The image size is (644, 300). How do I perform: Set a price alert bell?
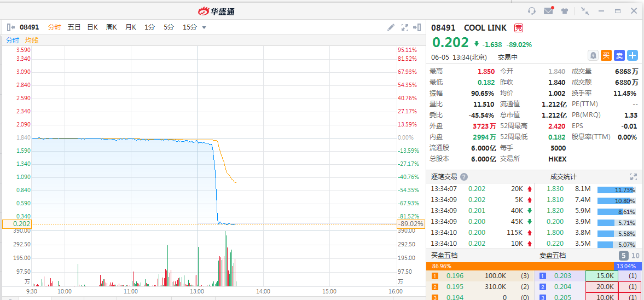[594, 55]
